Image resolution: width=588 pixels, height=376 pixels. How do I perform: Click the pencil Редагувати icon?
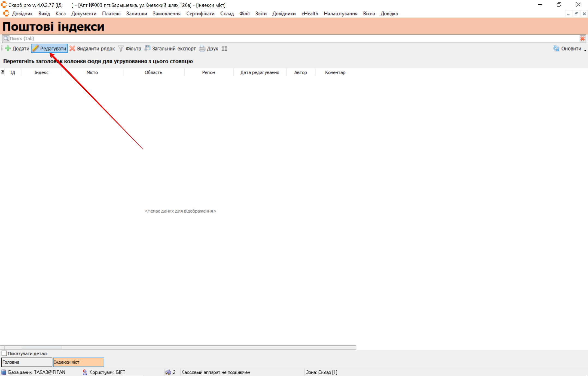[35, 49]
